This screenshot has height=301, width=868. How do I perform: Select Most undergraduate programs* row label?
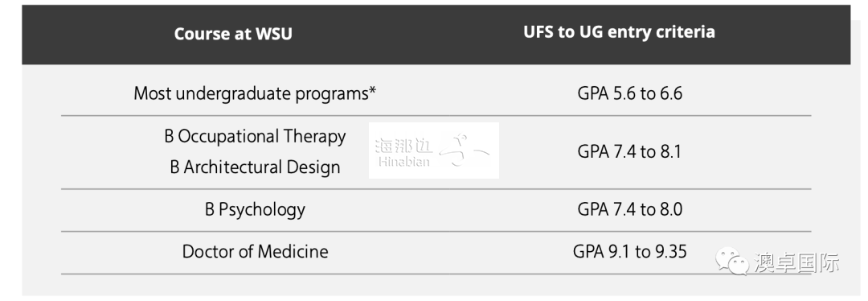pyautogui.click(x=255, y=93)
